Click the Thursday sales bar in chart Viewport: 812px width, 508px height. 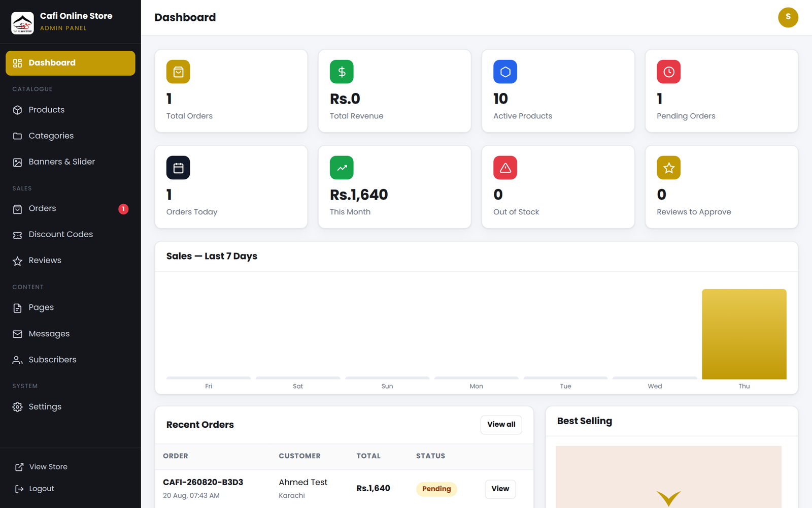click(x=744, y=334)
